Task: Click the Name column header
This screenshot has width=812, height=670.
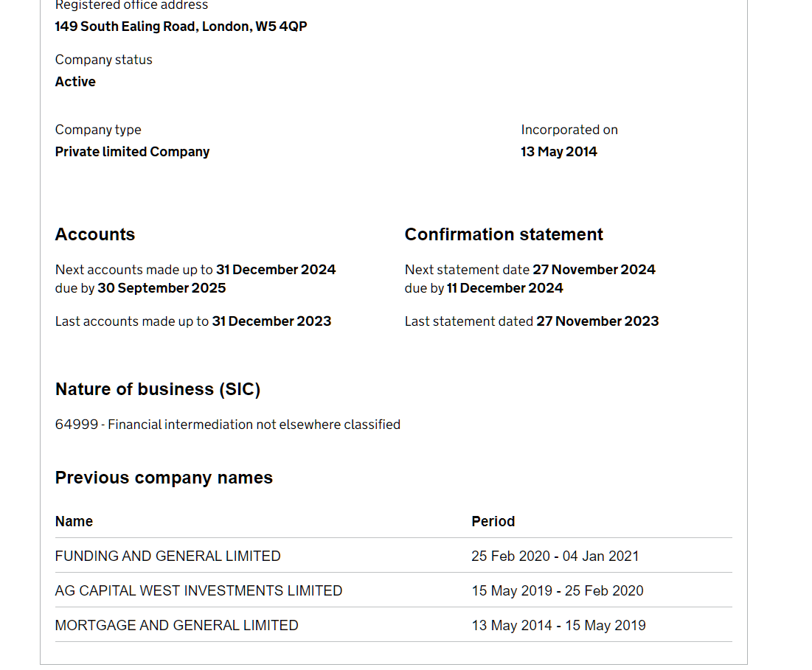Action: (x=74, y=522)
